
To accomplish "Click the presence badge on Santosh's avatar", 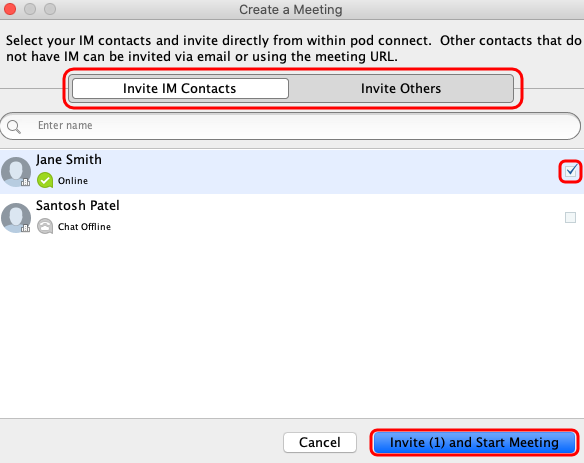I will [25, 228].
